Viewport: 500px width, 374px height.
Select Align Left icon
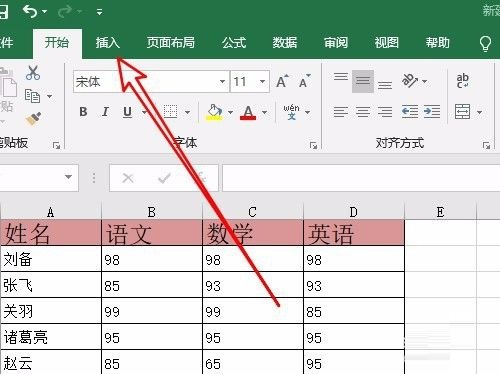(x=341, y=112)
